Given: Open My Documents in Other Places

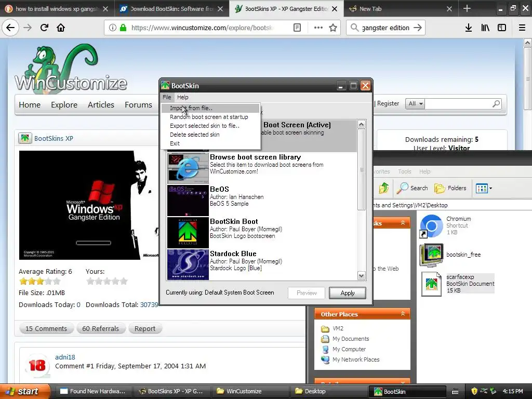Looking at the screenshot, I should [351, 339].
